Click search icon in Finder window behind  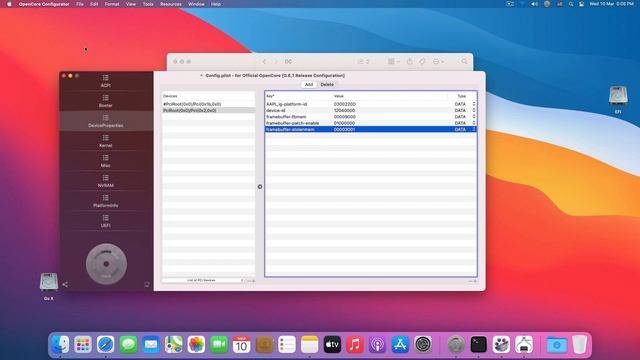[x=464, y=62]
